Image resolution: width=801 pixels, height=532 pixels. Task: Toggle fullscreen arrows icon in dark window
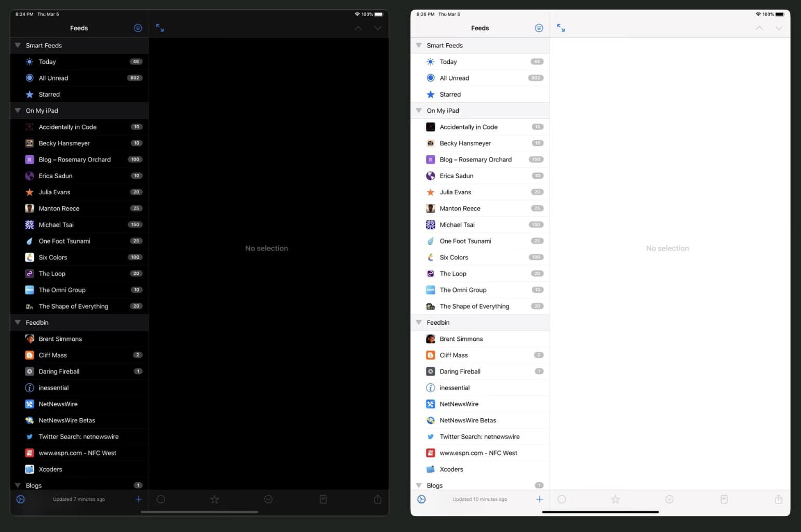(x=160, y=28)
